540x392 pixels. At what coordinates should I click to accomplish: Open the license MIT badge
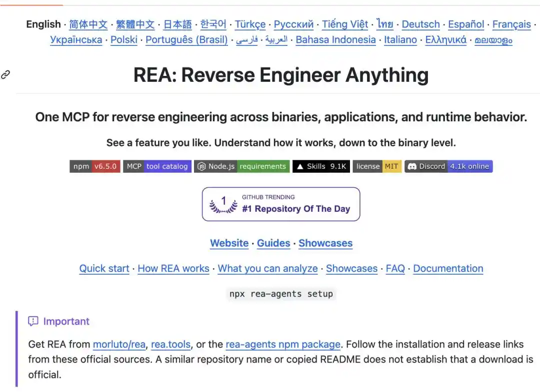click(377, 166)
